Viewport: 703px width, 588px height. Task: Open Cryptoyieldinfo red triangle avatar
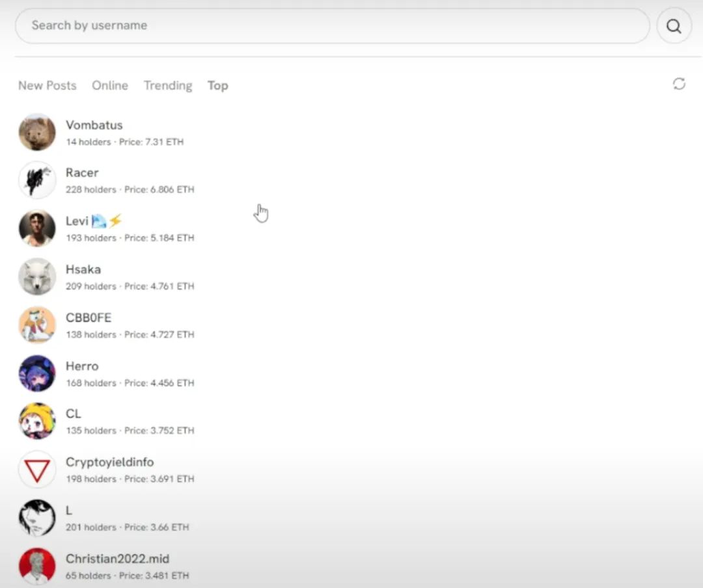point(37,469)
